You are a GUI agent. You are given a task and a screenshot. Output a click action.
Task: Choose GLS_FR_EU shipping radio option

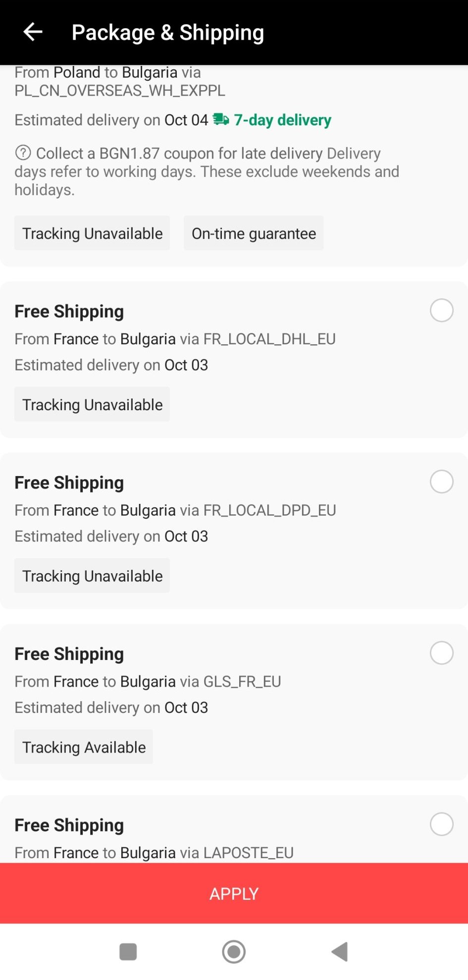(x=441, y=653)
